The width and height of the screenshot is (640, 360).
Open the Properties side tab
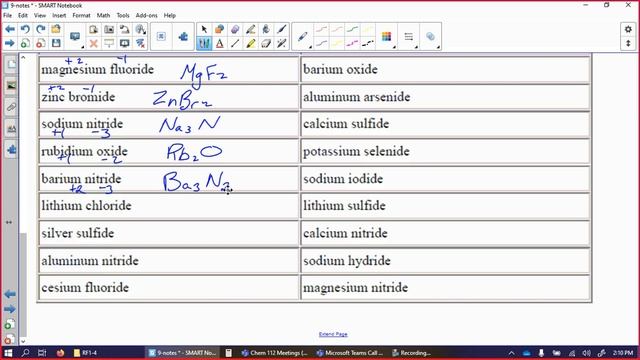pyautogui.click(x=11, y=129)
